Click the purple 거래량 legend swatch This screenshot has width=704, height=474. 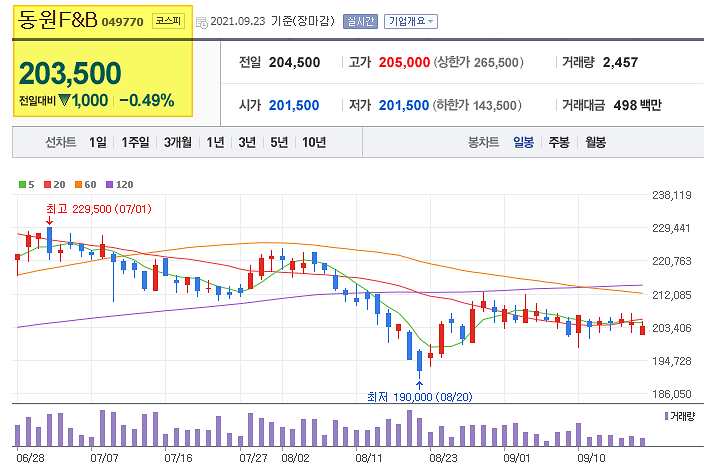point(667,416)
